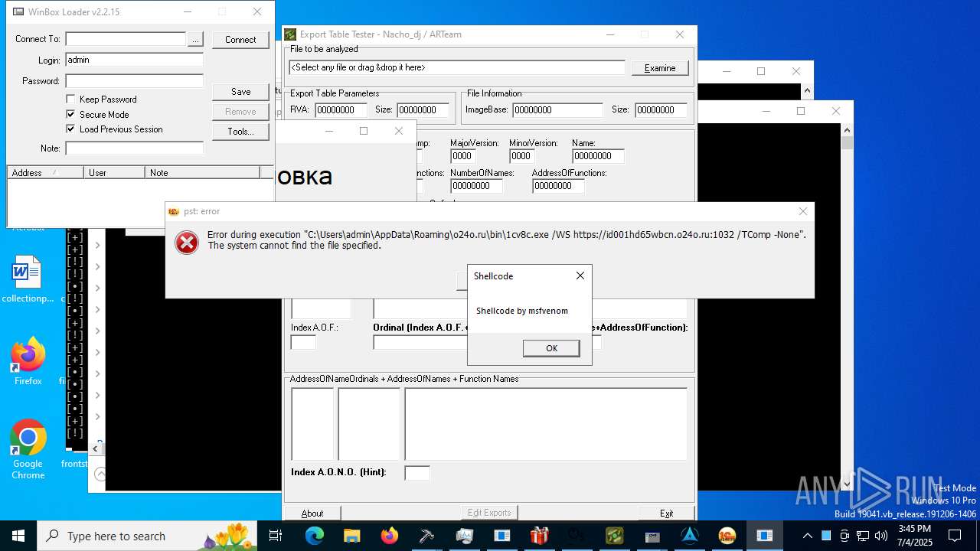The width and height of the screenshot is (980, 551).
Task: Click the RVA value field
Action: click(341, 110)
